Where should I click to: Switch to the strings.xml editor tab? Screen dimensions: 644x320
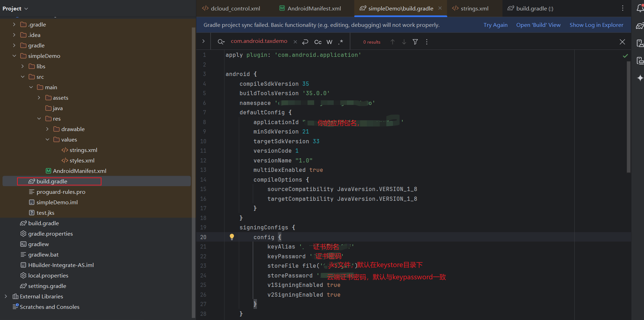point(474,8)
